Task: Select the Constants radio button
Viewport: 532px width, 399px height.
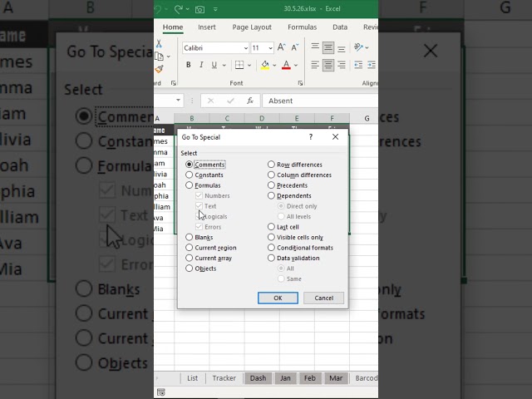Action: pyautogui.click(x=190, y=175)
